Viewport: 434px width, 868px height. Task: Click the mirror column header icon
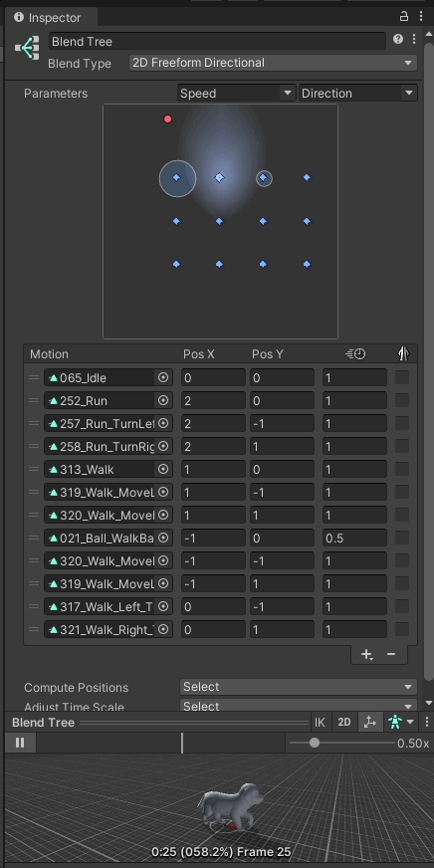pyautogui.click(x=403, y=353)
